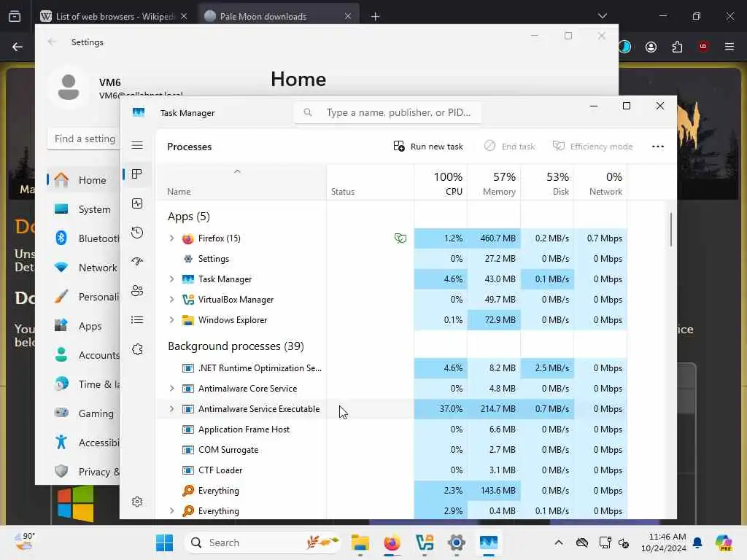The width and height of the screenshot is (747, 560).
Task: Expand Antimalware Service Executable row
Action: [171, 409]
